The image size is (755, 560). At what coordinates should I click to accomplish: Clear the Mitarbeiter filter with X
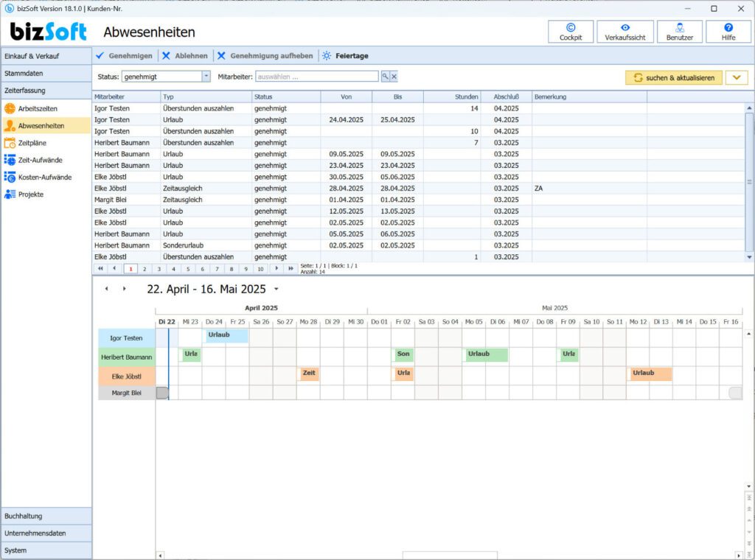click(394, 77)
